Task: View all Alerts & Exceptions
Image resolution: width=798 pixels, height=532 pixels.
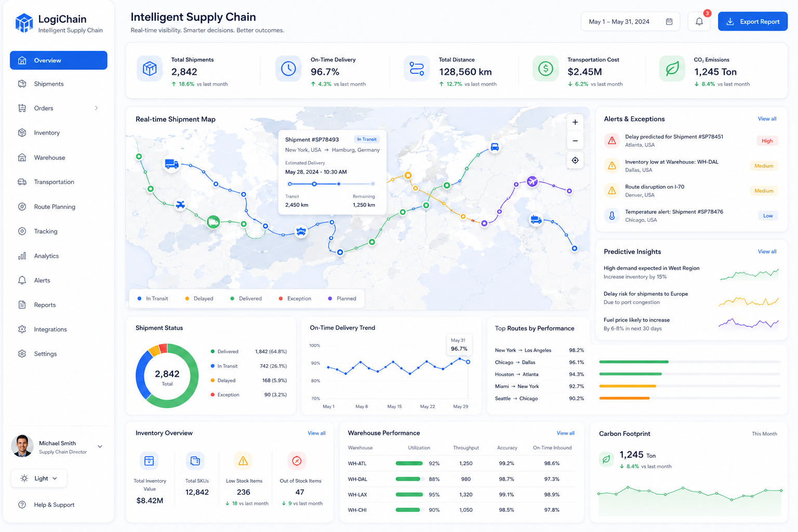Action: click(x=767, y=119)
